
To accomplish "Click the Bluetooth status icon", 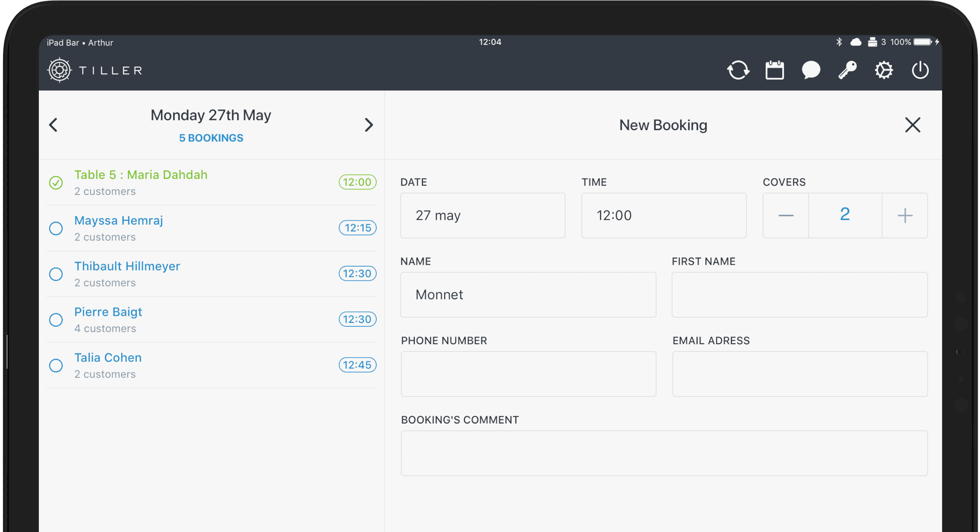I will 839,42.
